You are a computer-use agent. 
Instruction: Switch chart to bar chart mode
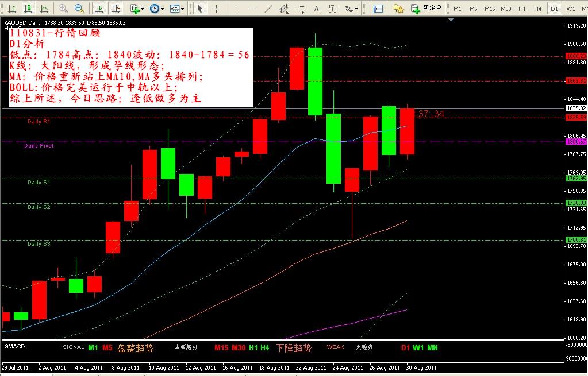tap(12, 9)
